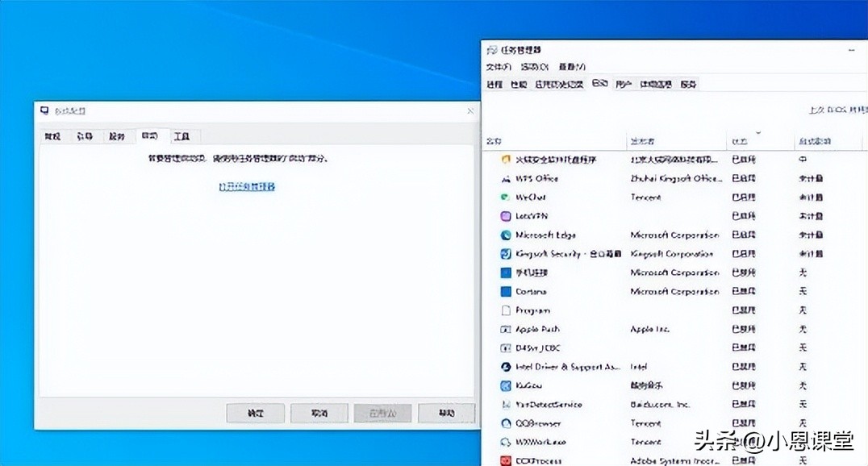Click the Microsoft Edge icon
868x466 pixels.
(x=506, y=235)
